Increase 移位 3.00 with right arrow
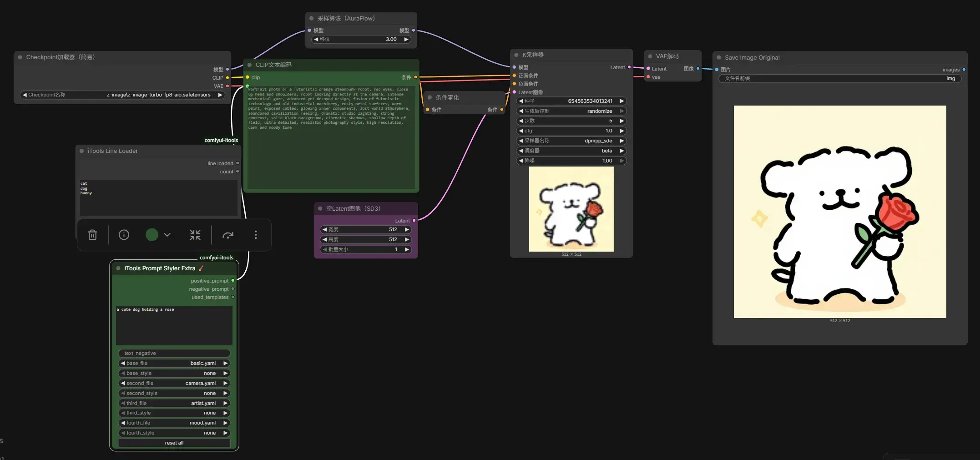 406,40
